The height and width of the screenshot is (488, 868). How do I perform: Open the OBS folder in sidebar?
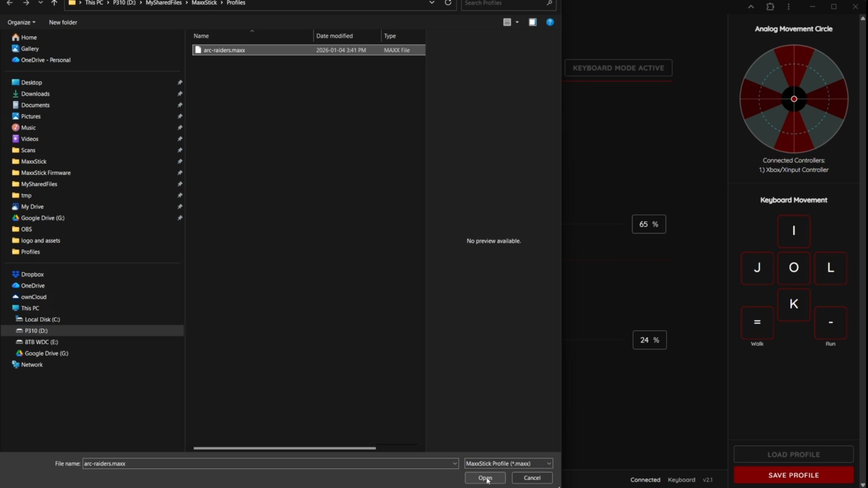coord(22,230)
